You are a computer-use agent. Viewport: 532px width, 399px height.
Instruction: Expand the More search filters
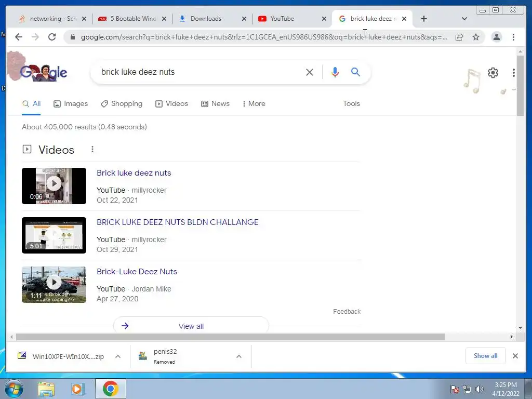254,104
